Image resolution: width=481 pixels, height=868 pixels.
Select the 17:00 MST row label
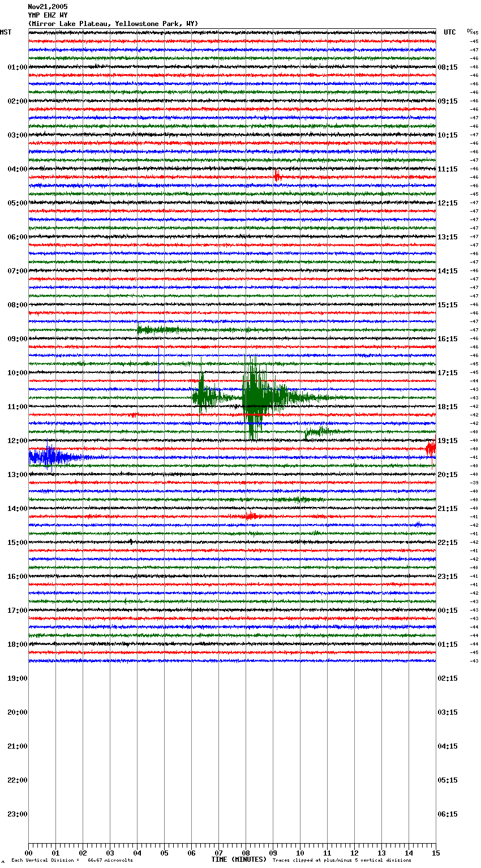point(18,611)
